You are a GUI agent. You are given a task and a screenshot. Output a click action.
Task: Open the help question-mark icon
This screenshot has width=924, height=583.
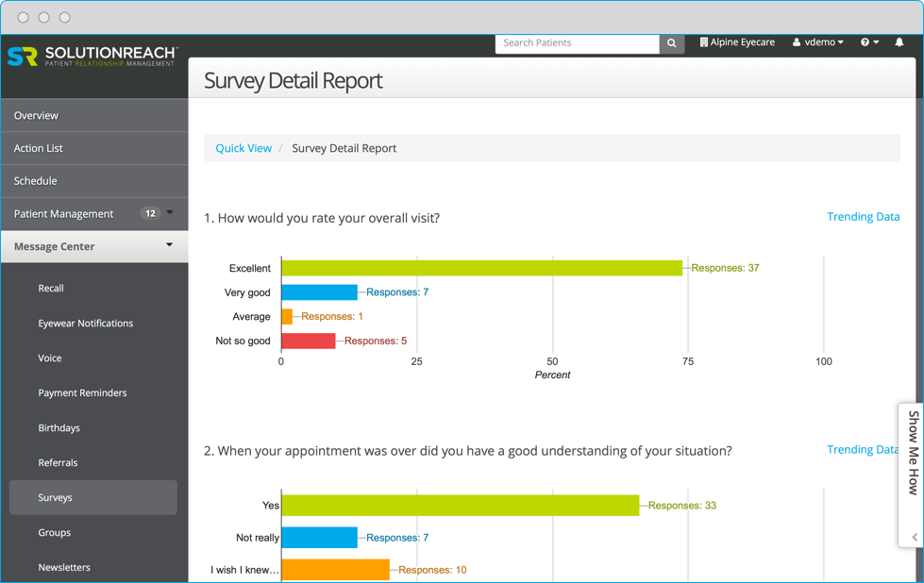tap(863, 42)
